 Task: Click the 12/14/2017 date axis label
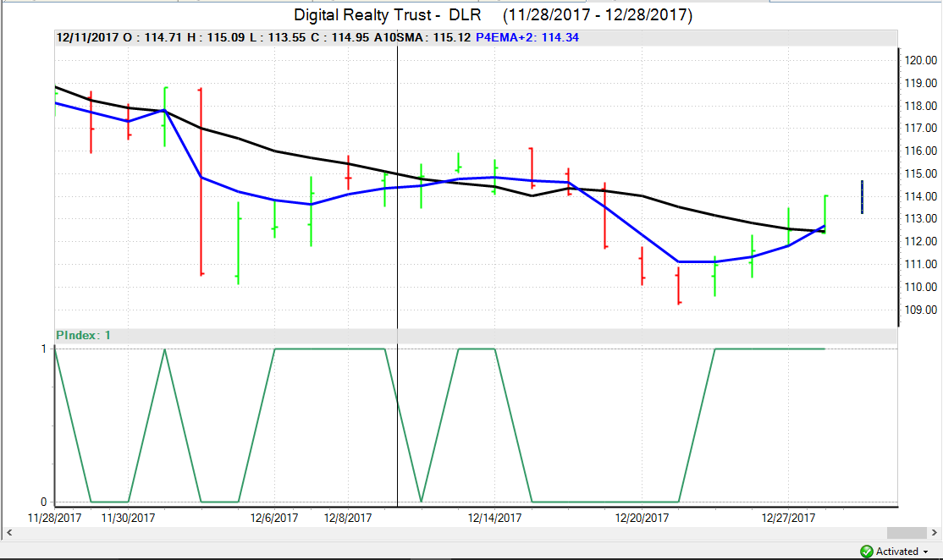495,518
